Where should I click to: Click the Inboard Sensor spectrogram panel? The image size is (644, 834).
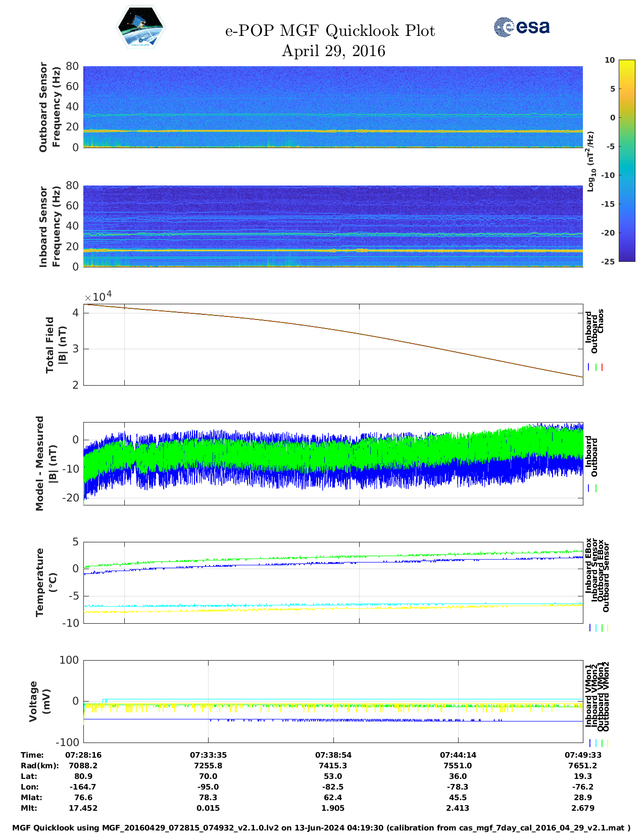point(333,226)
